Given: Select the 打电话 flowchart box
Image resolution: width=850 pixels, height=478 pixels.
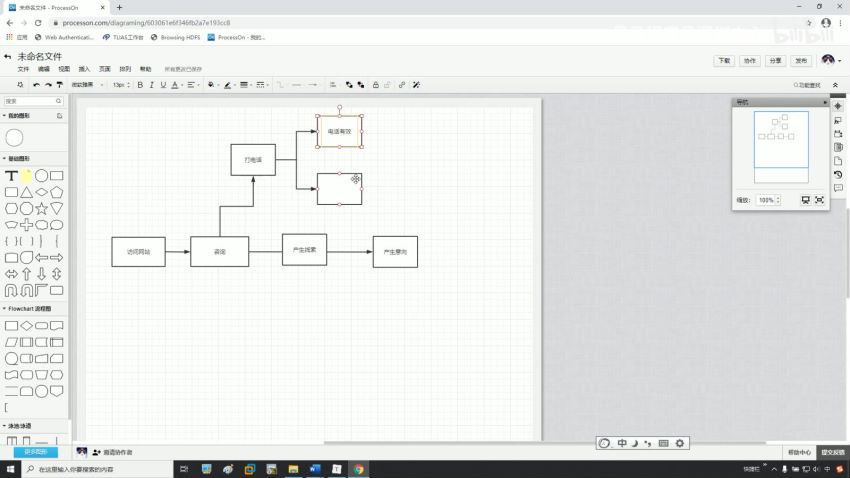Looking at the screenshot, I should tap(253, 160).
